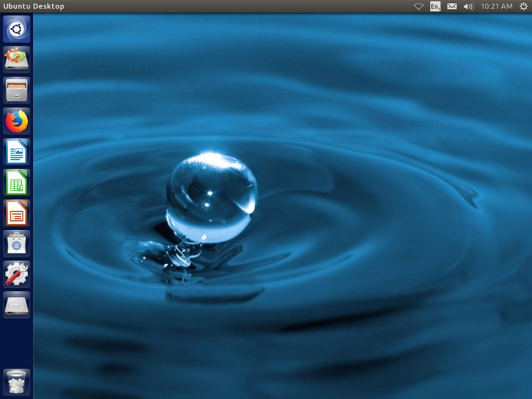Open the Files file manager

click(x=17, y=90)
